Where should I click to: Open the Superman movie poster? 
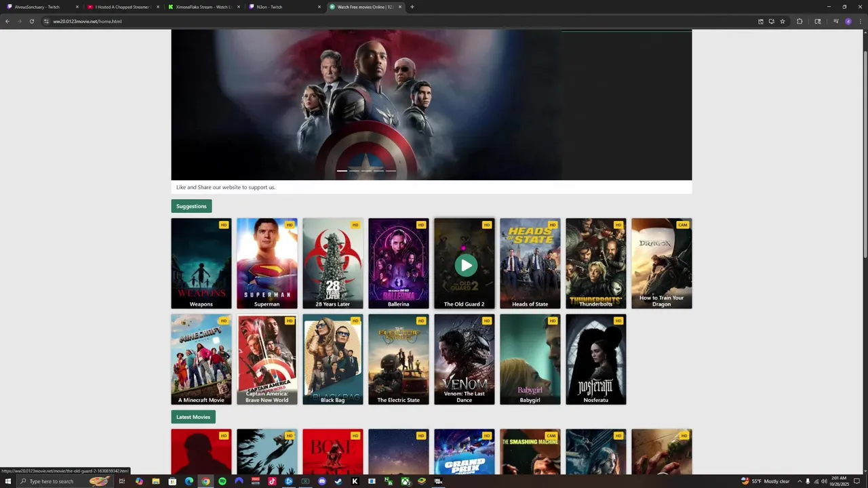(x=267, y=264)
